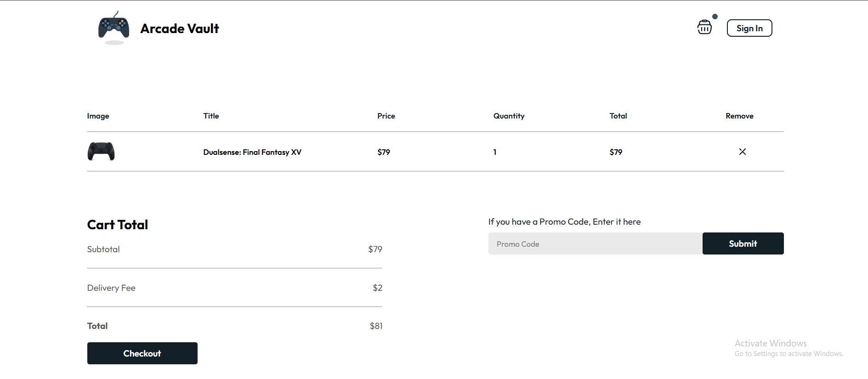
Task: Click the "$2" delivery fee amount
Action: (378, 288)
